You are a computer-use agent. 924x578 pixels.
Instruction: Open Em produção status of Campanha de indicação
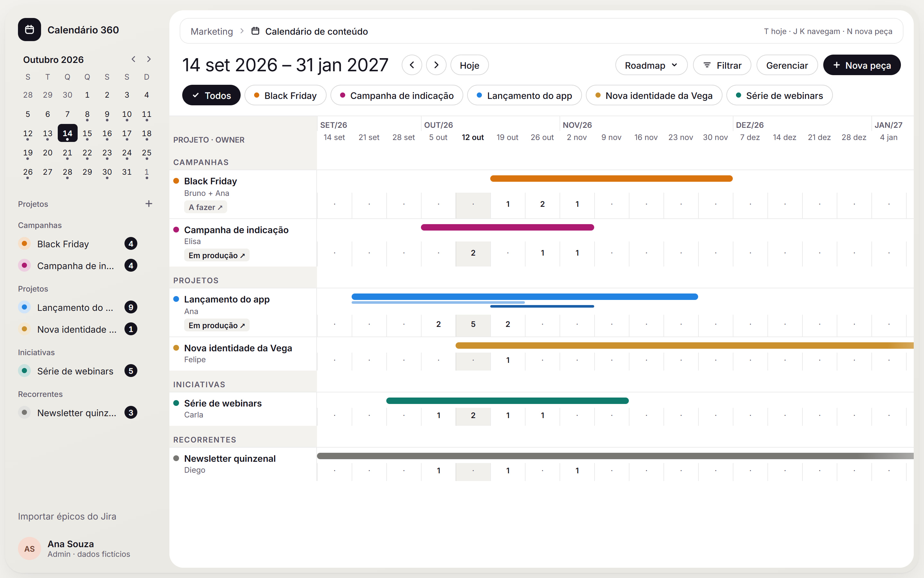[217, 255]
